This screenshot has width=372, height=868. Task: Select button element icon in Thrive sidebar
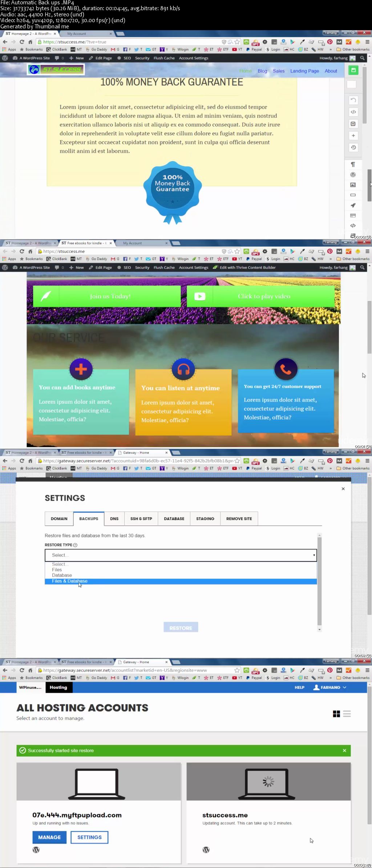click(x=353, y=195)
